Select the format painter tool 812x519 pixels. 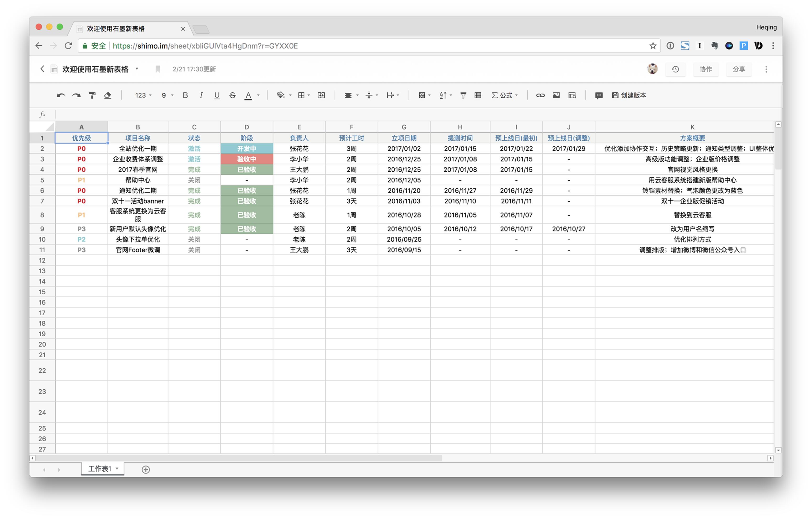pos(92,96)
